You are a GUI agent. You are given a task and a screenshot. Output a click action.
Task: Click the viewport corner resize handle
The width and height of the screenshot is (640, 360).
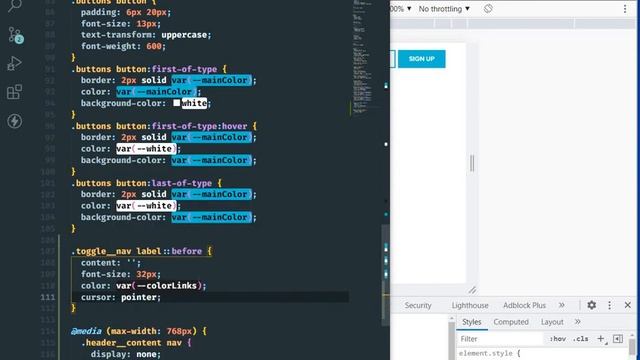472,290
